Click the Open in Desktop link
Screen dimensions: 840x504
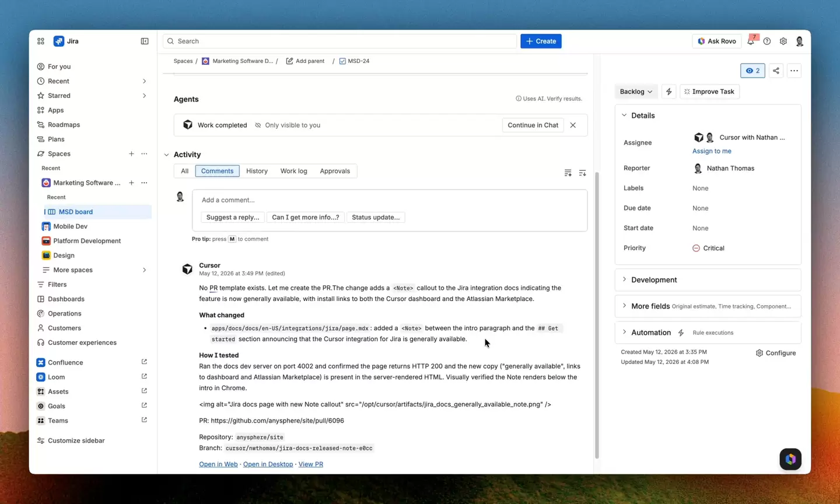pyautogui.click(x=268, y=464)
